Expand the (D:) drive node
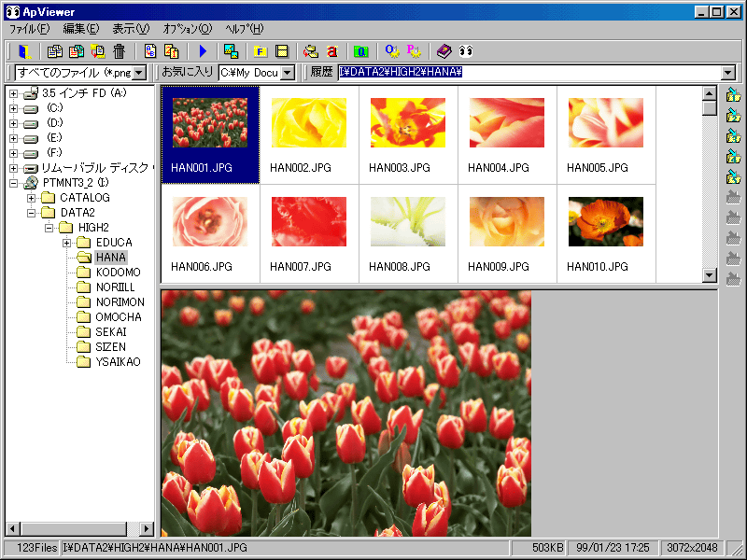 pyautogui.click(x=13, y=123)
